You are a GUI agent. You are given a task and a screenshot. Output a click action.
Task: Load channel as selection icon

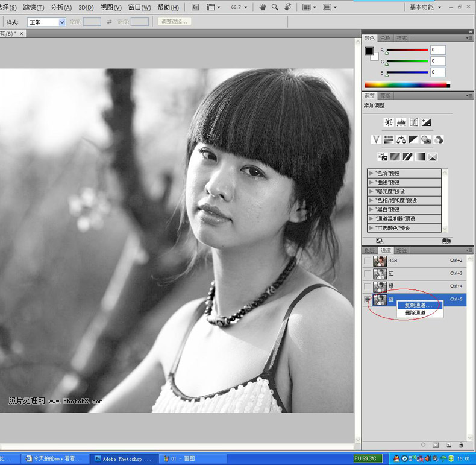click(x=423, y=444)
